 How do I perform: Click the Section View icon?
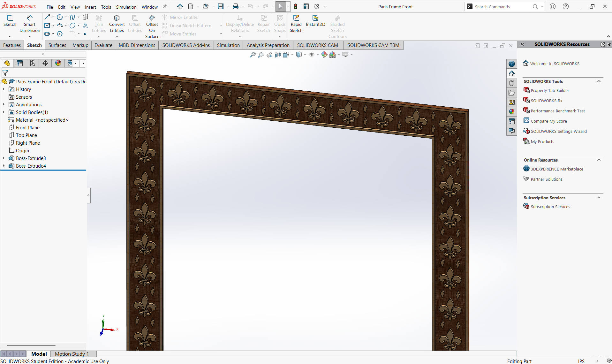pyautogui.click(x=278, y=55)
